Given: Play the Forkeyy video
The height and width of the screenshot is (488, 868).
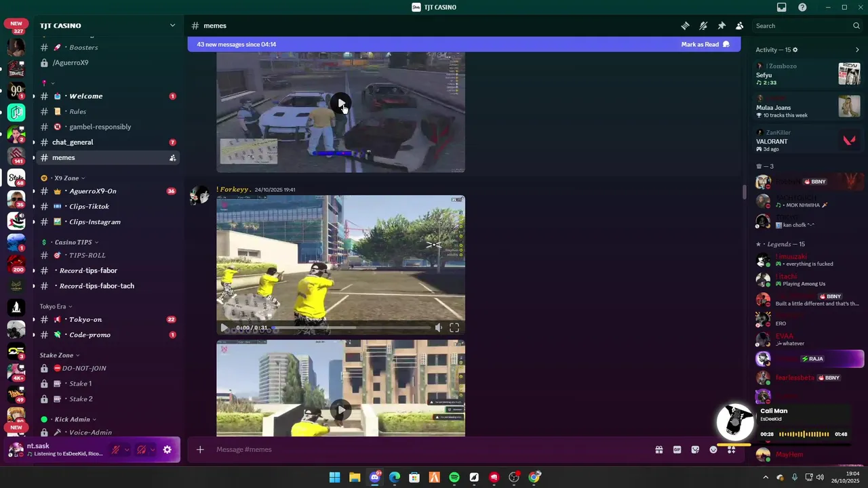Looking at the screenshot, I should (x=224, y=327).
